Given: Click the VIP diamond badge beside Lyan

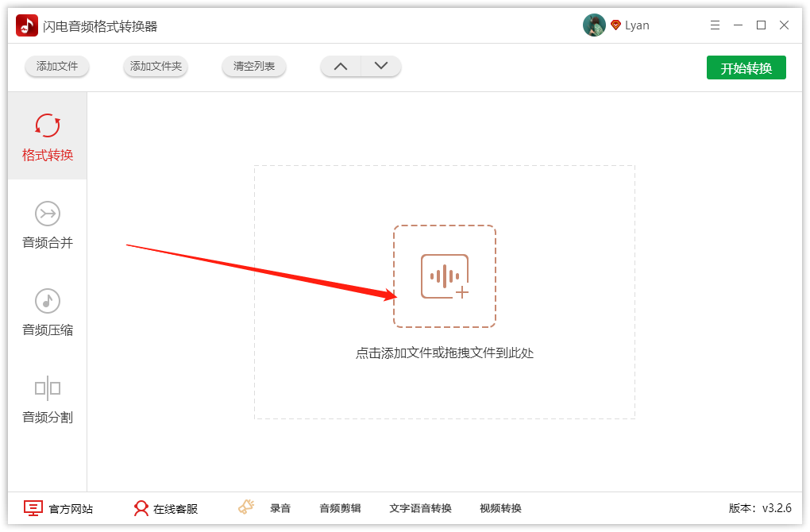Looking at the screenshot, I should [x=615, y=25].
